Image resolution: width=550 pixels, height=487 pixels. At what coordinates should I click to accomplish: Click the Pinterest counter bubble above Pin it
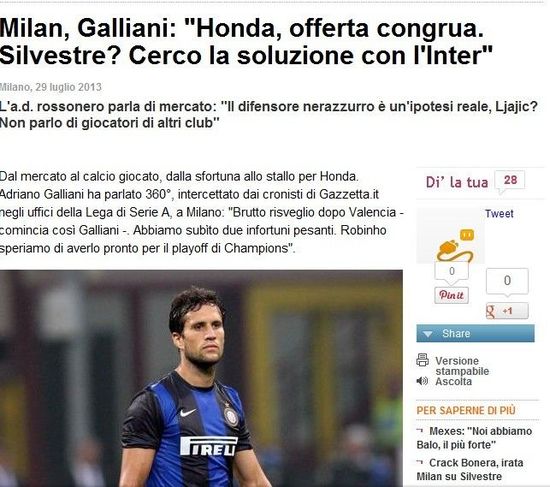point(451,271)
